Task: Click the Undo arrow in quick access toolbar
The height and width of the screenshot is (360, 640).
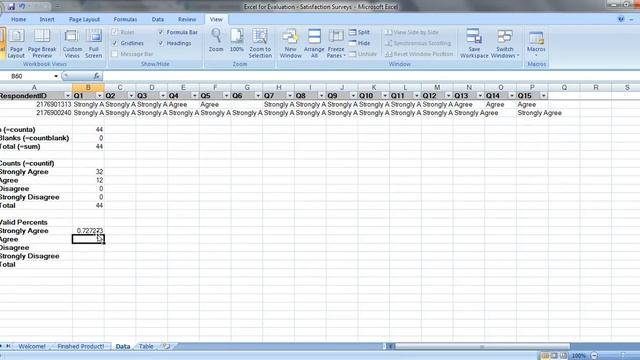Action: click(22, 7)
